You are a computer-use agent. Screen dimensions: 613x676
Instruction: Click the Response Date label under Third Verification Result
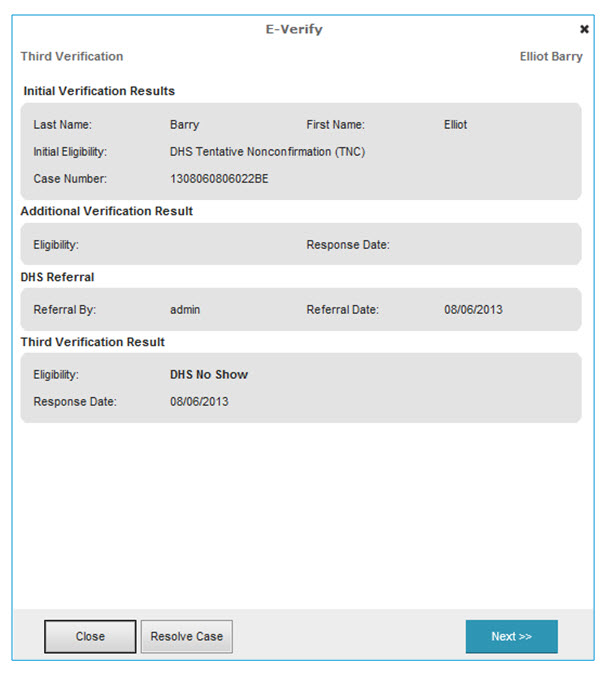75,401
